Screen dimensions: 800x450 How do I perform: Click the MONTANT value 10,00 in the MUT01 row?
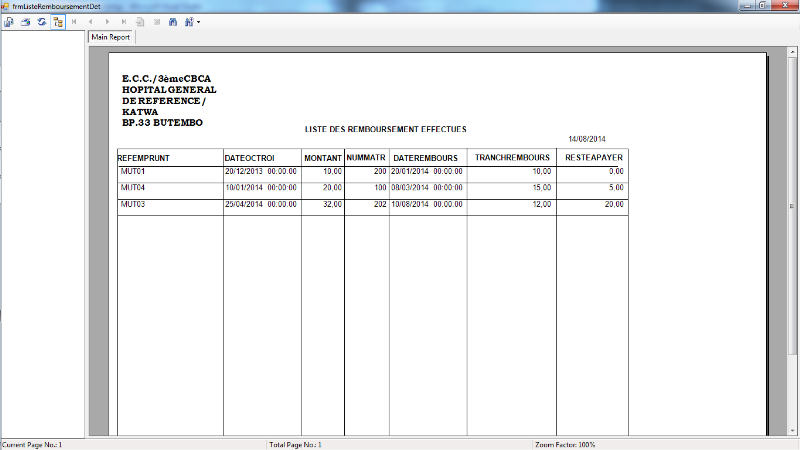[x=333, y=171]
